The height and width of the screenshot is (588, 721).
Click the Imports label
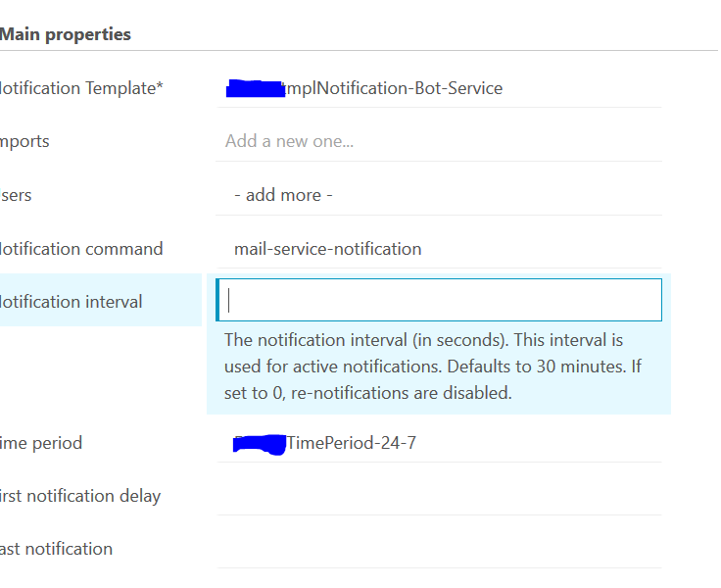24,142
